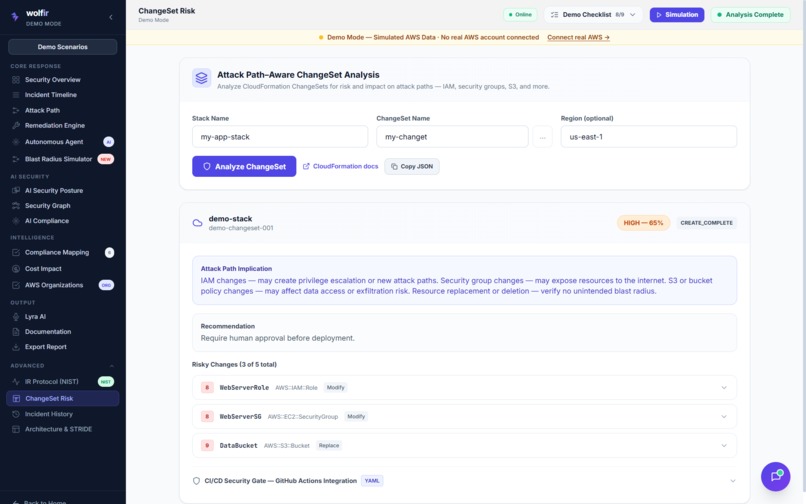Open the chat assistant bubble
806x504 pixels.
click(x=775, y=476)
